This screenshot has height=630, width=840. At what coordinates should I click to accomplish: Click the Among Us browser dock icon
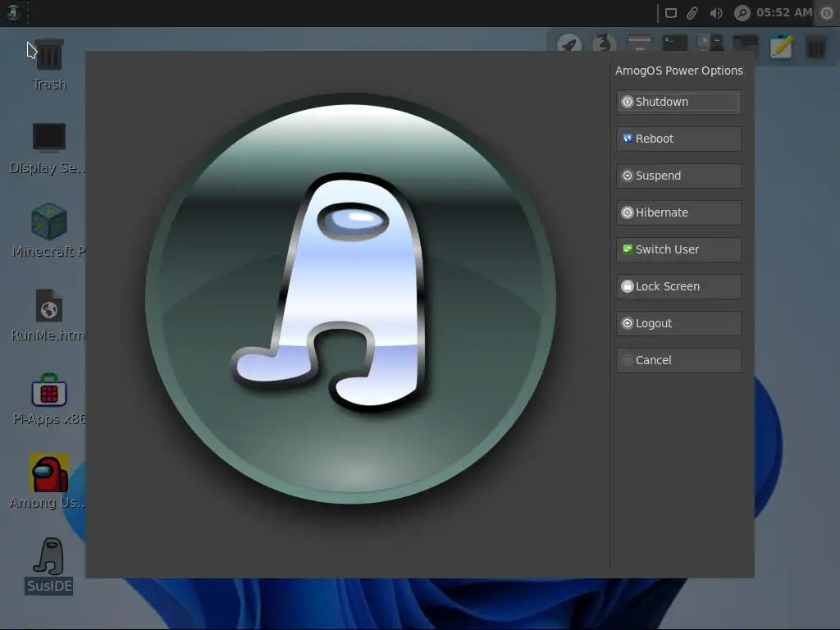coord(604,43)
